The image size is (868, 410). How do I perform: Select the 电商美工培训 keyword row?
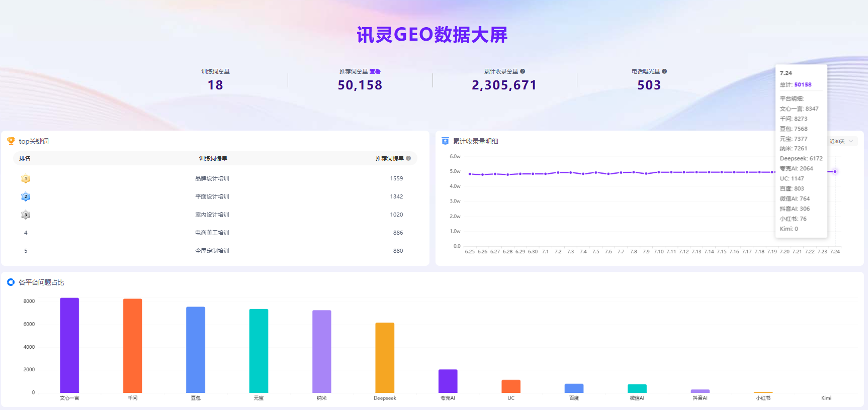(215, 233)
